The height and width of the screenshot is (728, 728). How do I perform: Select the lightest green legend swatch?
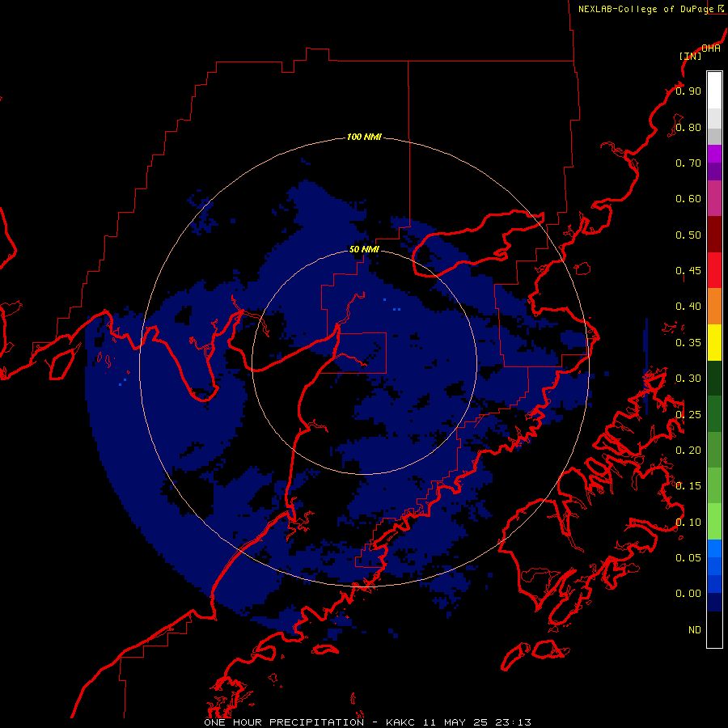(714, 522)
